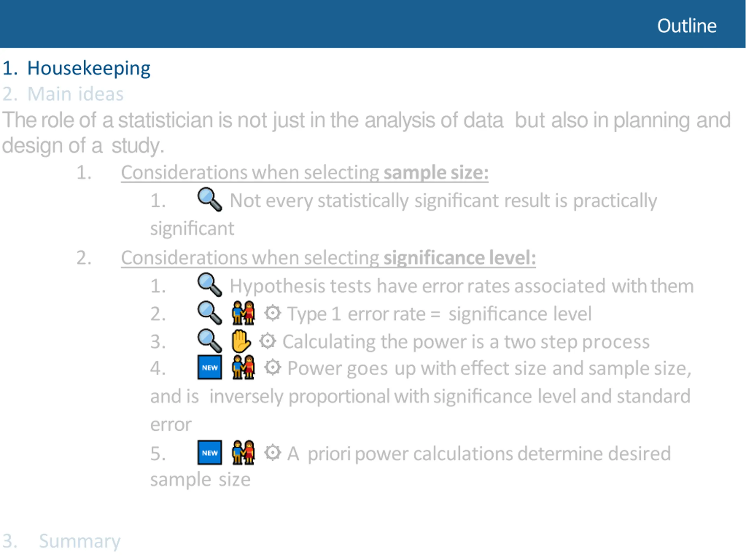Click the NEW badge on the a priori power line
Viewport: 746px width, 560px height.
click(x=210, y=452)
